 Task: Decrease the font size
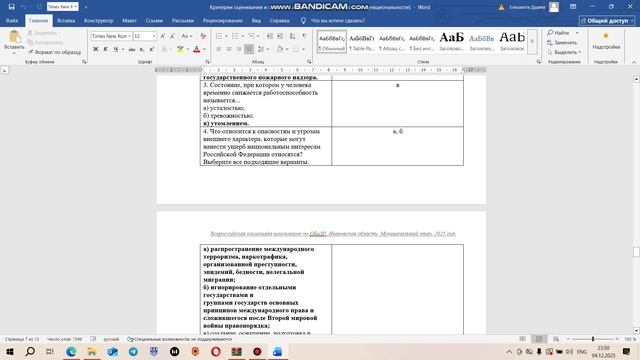[172, 36]
